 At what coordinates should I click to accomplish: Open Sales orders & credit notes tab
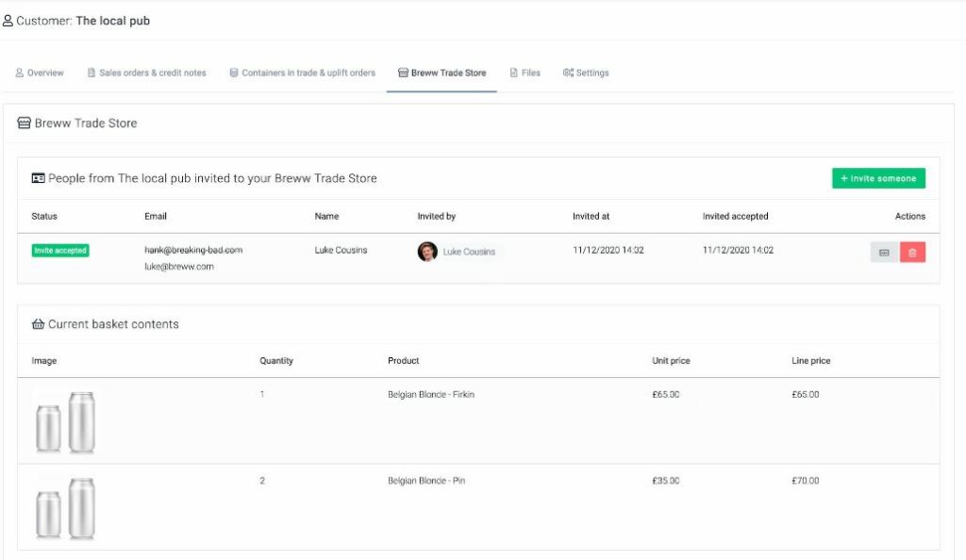146,73
